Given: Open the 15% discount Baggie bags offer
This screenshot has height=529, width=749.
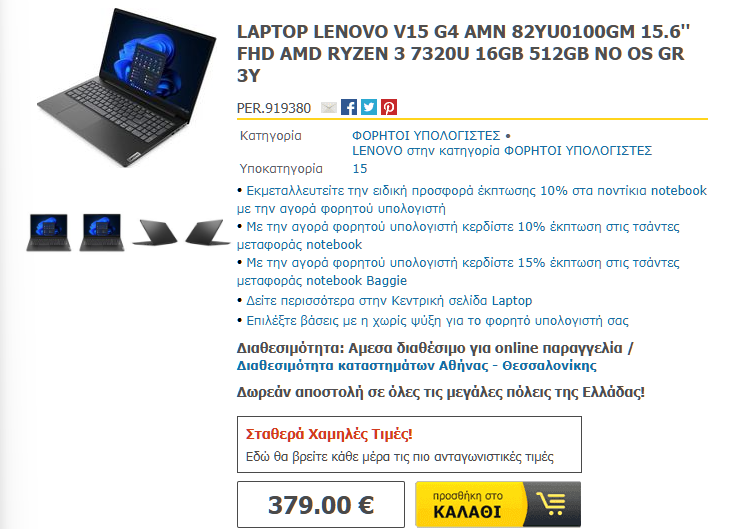Looking at the screenshot, I should [x=459, y=271].
